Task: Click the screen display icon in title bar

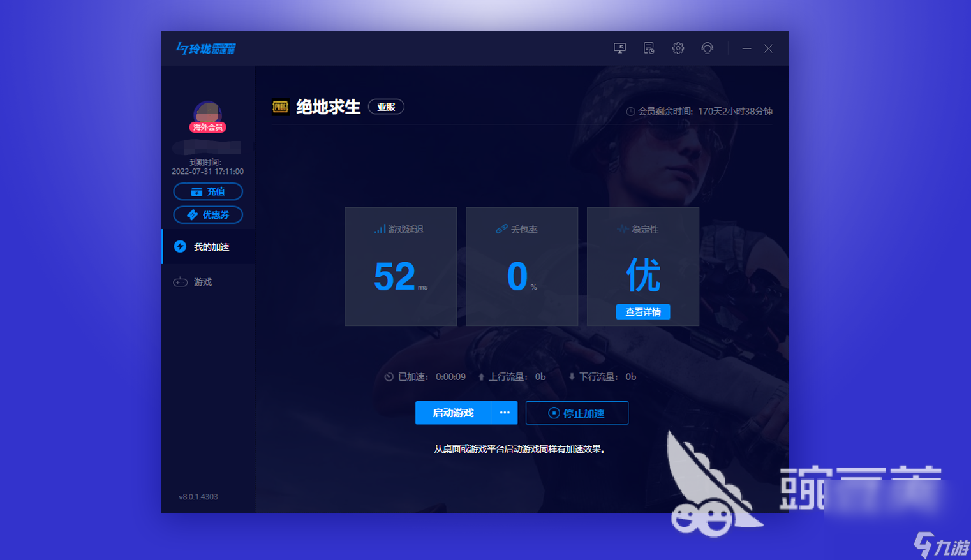Action: pyautogui.click(x=619, y=48)
